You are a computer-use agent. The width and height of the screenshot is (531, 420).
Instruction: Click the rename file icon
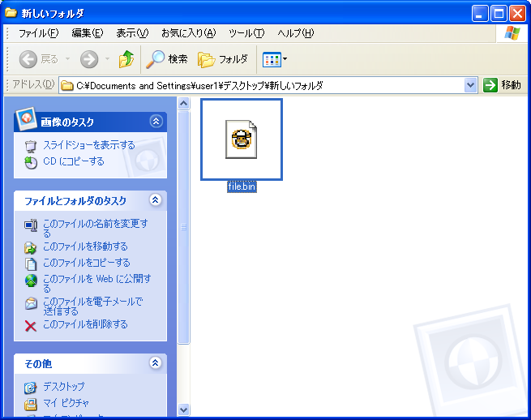click(x=31, y=225)
